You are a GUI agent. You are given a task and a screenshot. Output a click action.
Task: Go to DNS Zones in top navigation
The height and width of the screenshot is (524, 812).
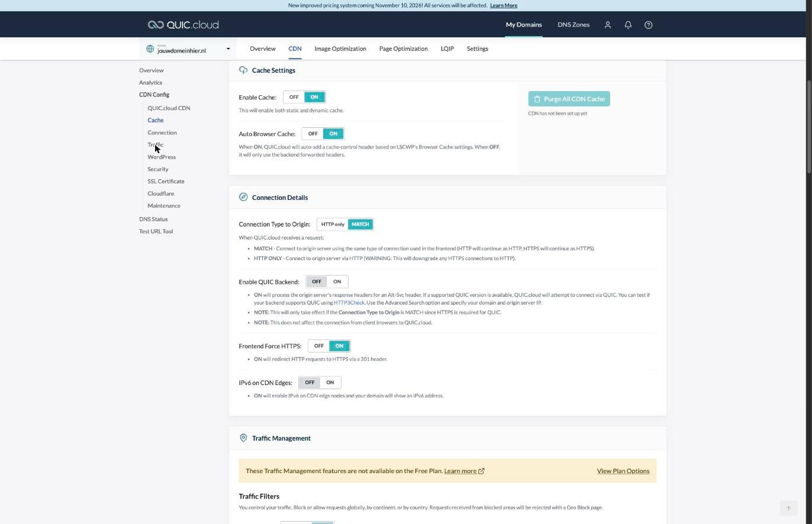click(573, 25)
